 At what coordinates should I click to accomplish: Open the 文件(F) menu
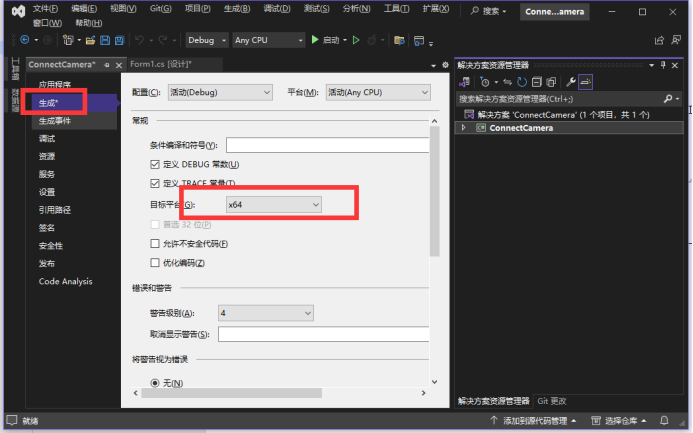click(x=45, y=9)
